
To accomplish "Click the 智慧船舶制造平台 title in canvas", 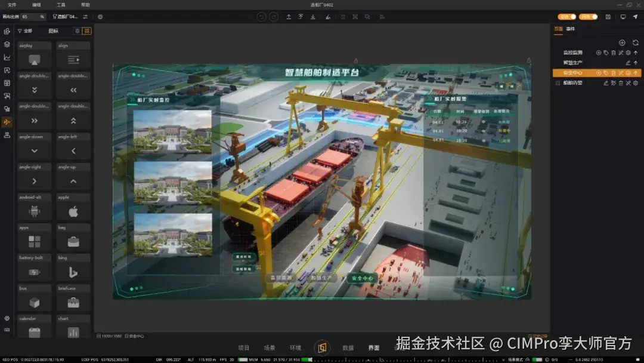I will (x=322, y=73).
